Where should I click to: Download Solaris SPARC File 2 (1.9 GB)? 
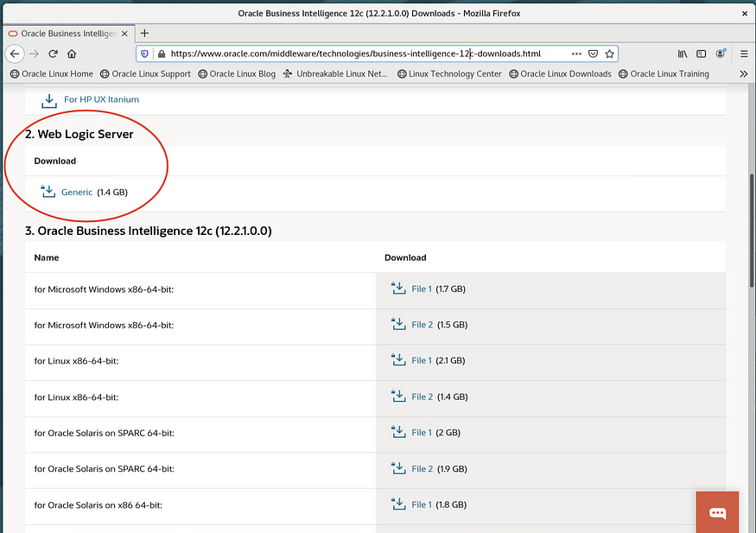pos(422,469)
